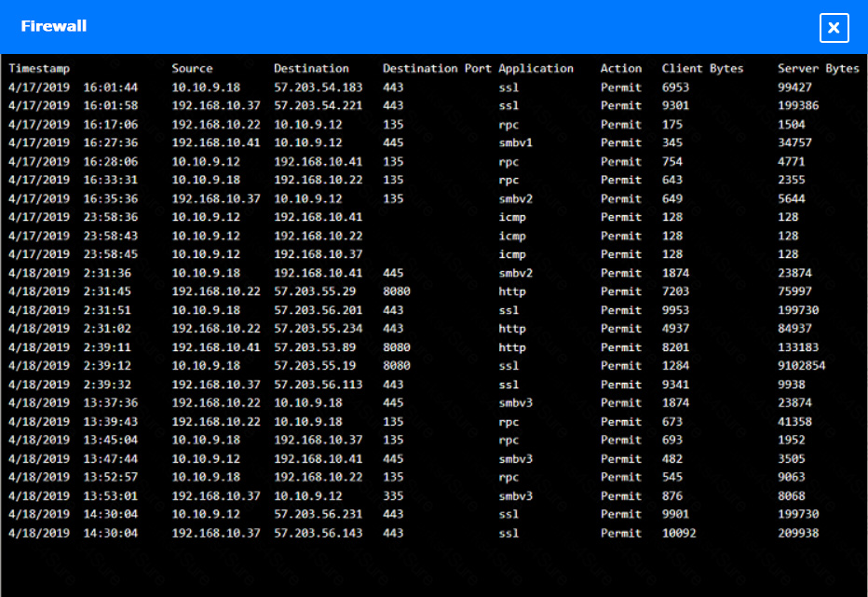This screenshot has height=597, width=868.
Task: Select the smbv3 entry at 13:37:36
Action: click(373, 402)
